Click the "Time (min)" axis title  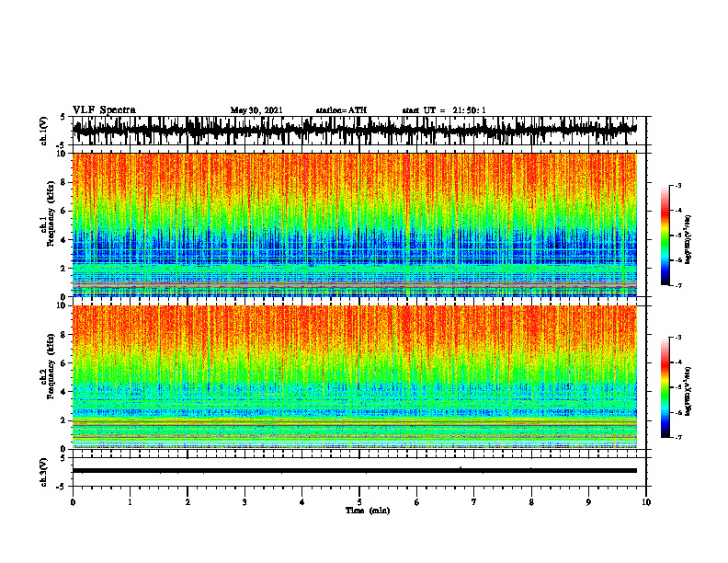368,511
